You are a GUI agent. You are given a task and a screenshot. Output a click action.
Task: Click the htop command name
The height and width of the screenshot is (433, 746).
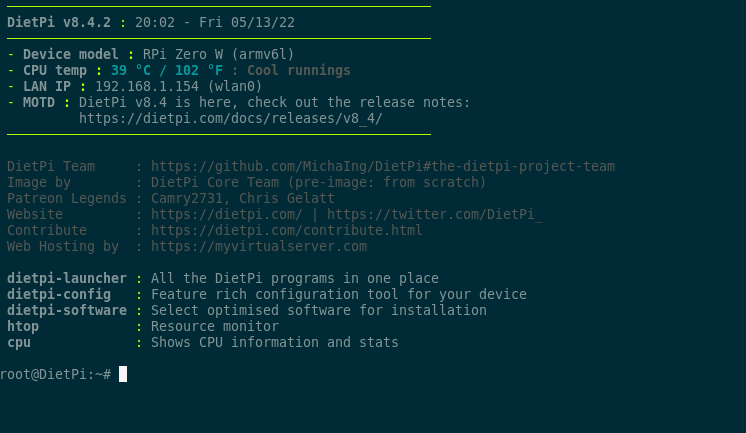pos(23,327)
